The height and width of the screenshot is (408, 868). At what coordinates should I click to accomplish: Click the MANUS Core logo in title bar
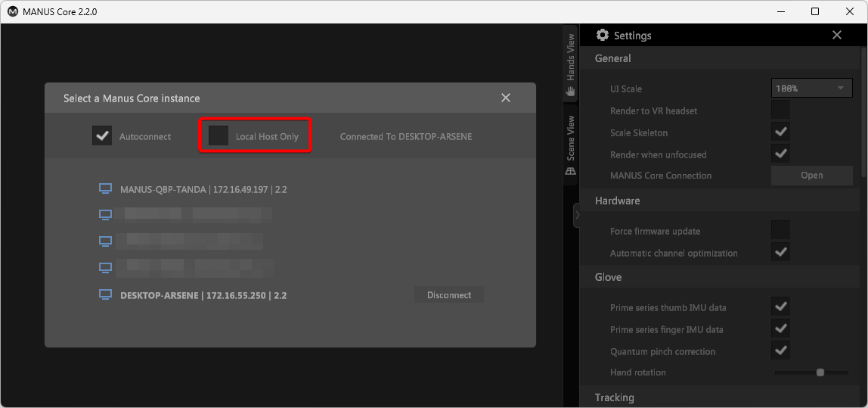pos(12,11)
